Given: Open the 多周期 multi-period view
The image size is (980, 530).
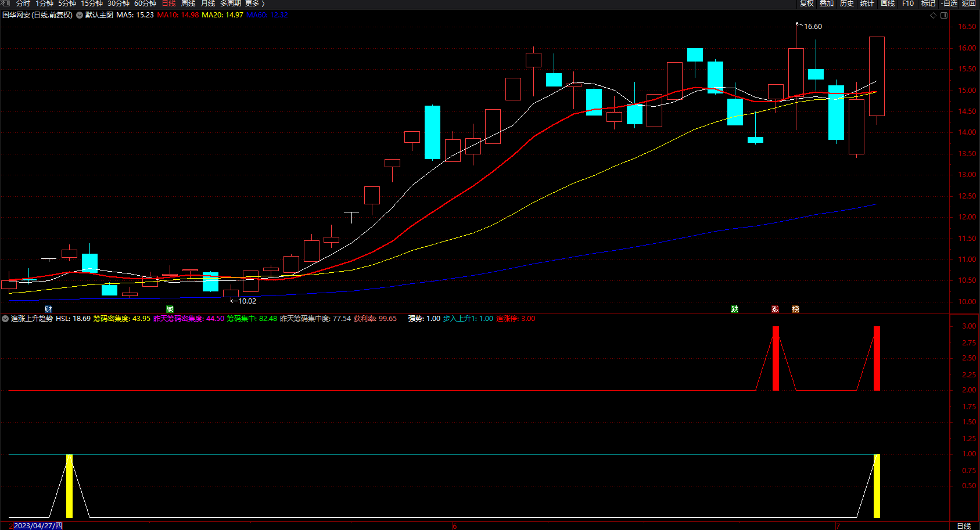Looking at the screenshot, I should [231, 3].
